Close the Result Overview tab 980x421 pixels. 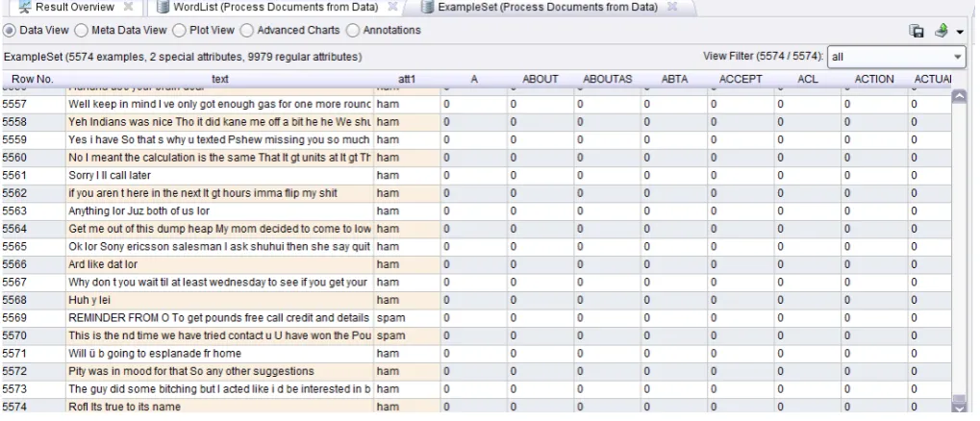tap(128, 7)
